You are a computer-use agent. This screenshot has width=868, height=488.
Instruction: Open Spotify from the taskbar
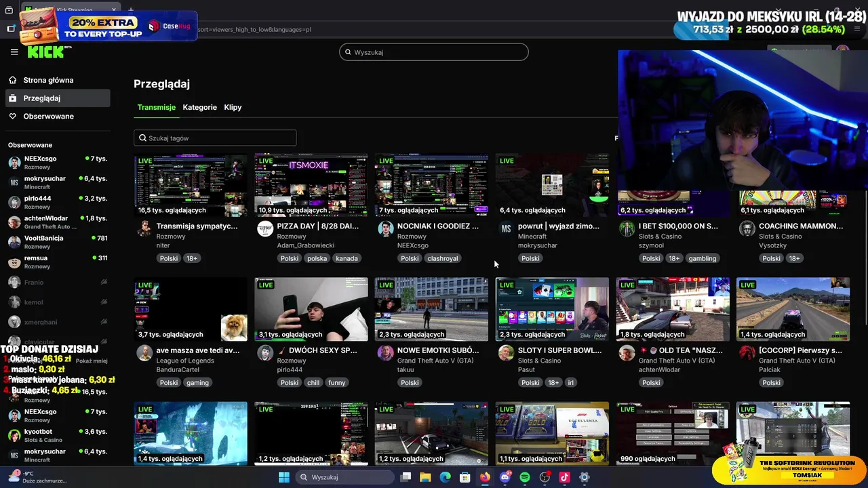point(525,477)
